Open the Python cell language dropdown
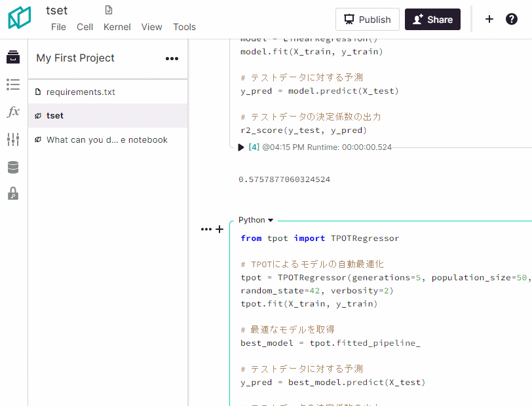The height and width of the screenshot is (406, 532). [x=256, y=220]
